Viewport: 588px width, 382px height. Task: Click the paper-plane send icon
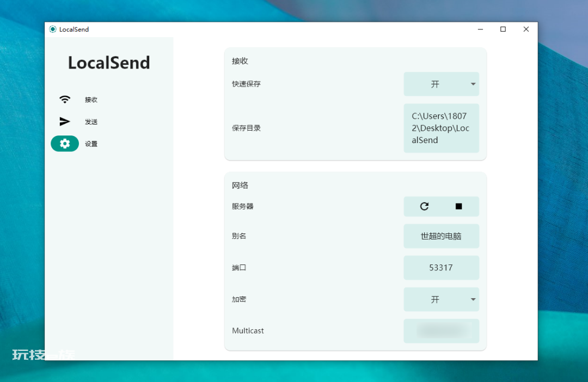tap(65, 121)
